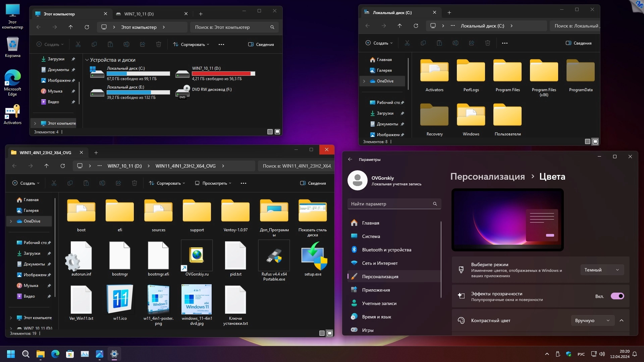Click Сведения button in Этот компьютер window
The image size is (644, 362).
261,44
